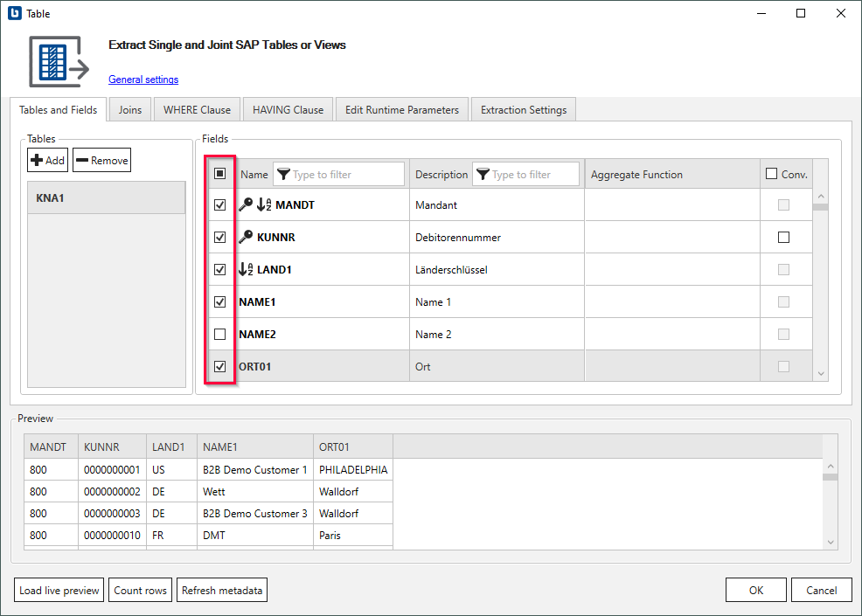This screenshot has width=862, height=616.
Task: Confirm with the OK button
Action: click(x=756, y=590)
